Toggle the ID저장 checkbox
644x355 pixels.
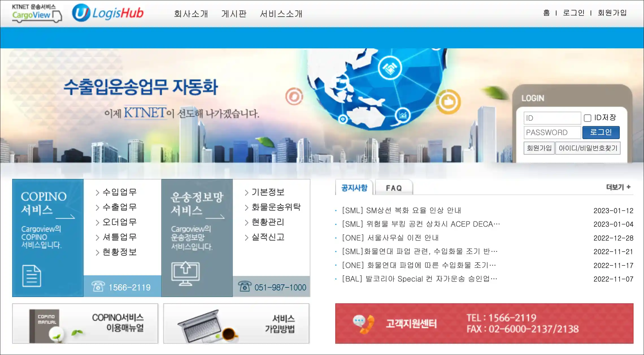coord(587,118)
